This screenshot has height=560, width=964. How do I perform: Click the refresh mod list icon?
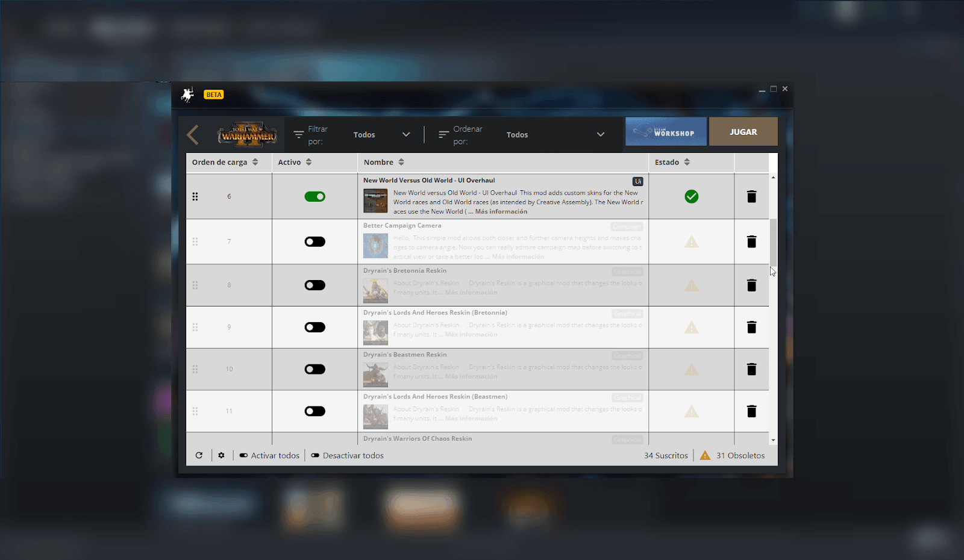click(199, 455)
